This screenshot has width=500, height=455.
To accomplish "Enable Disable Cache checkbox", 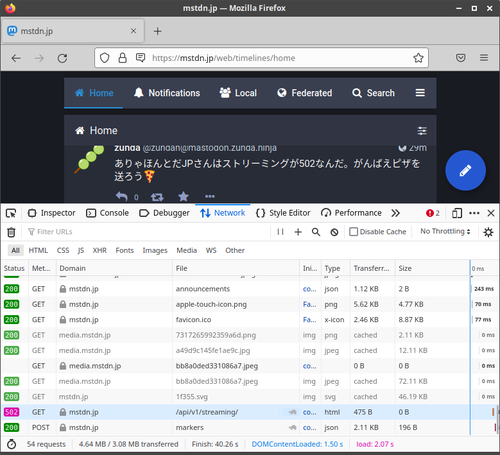I will pyautogui.click(x=353, y=232).
